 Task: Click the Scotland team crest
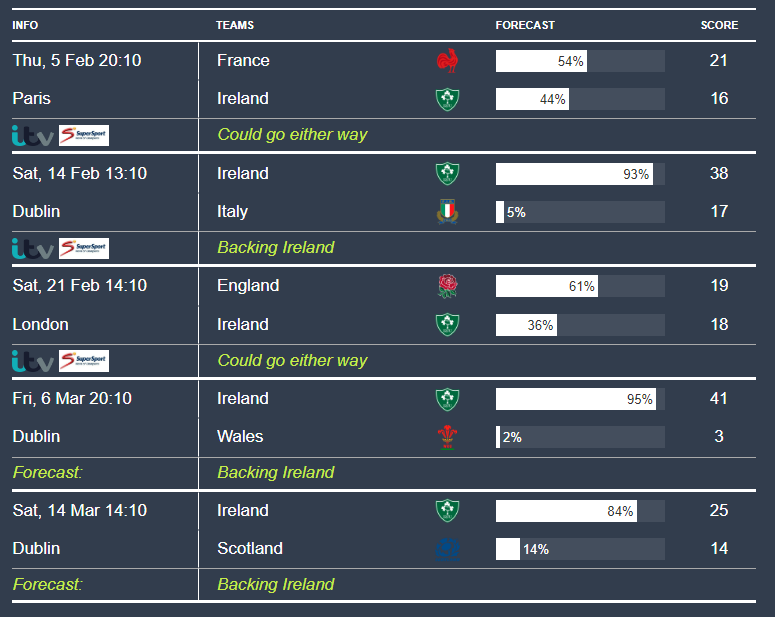[447, 548]
